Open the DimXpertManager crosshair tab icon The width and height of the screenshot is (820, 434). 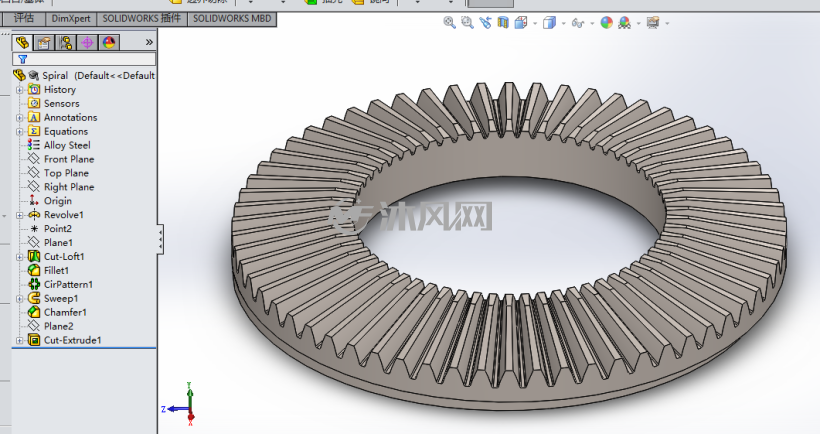87,42
